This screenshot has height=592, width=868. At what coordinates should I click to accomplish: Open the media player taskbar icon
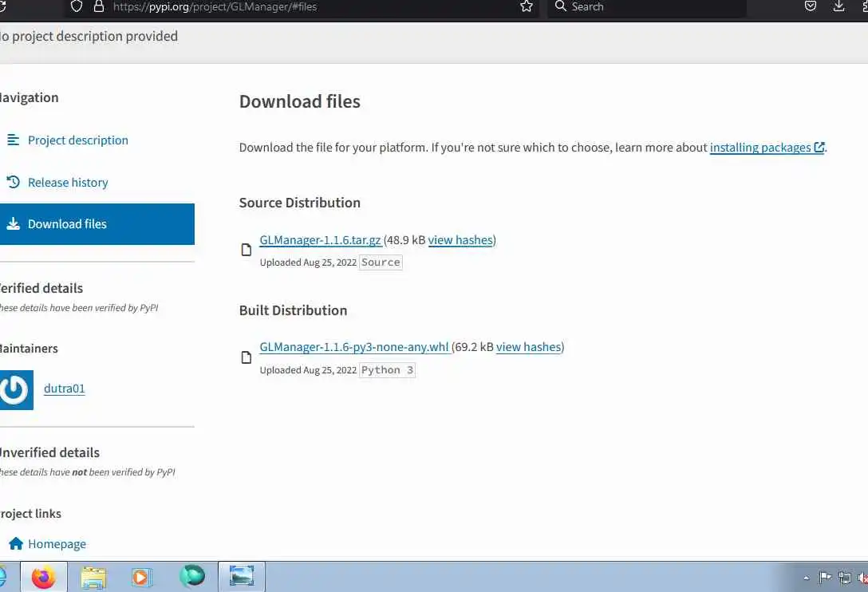tap(142, 577)
